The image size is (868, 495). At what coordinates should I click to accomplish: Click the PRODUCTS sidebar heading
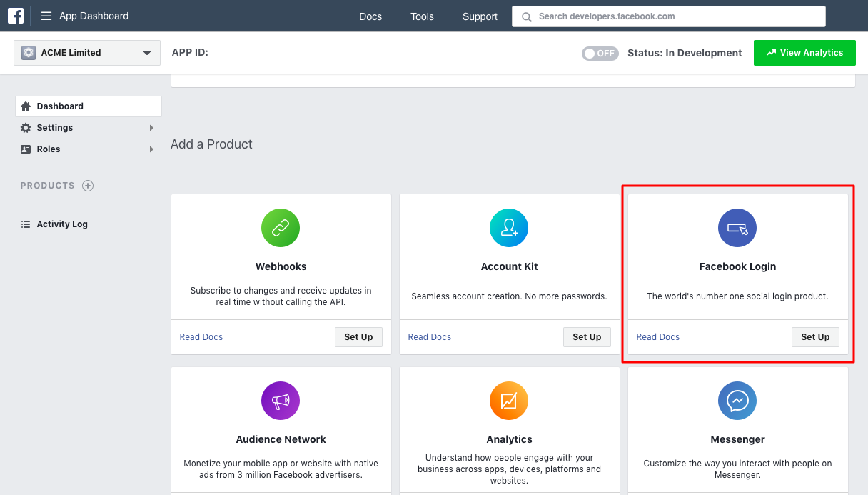tap(47, 186)
